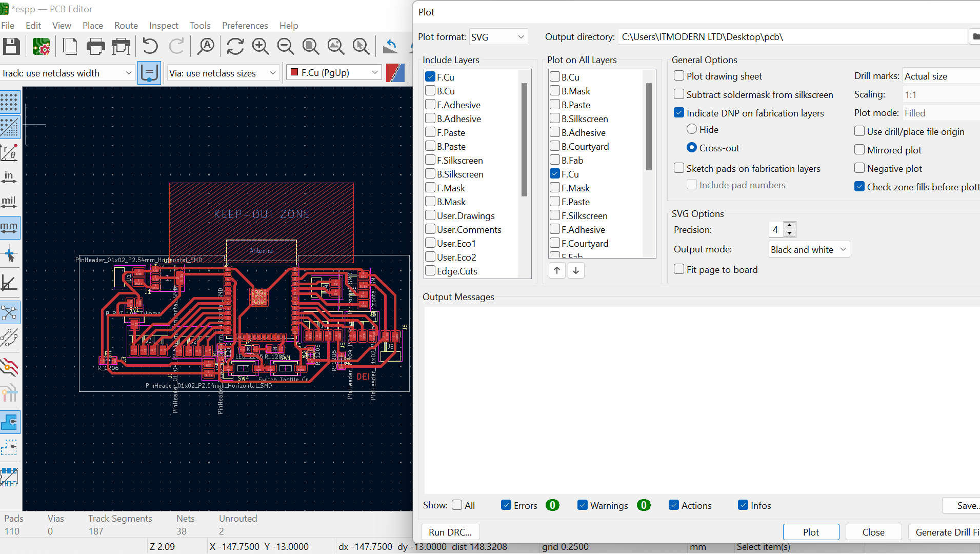Uncheck F.Cu in Include Layers

pyautogui.click(x=430, y=77)
